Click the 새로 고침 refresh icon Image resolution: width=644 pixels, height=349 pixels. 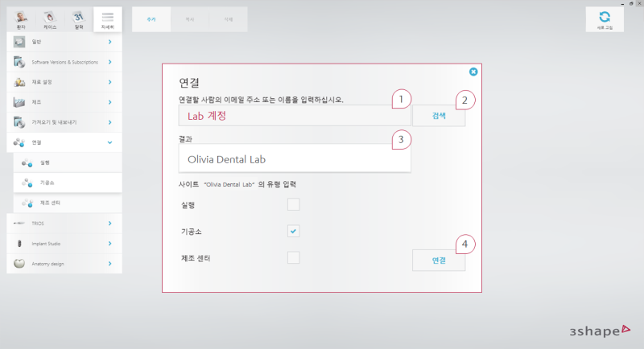(x=605, y=17)
